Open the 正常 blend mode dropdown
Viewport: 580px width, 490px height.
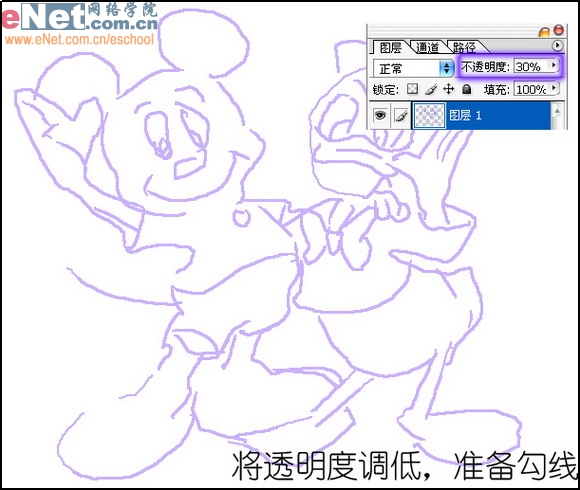coord(413,68)
